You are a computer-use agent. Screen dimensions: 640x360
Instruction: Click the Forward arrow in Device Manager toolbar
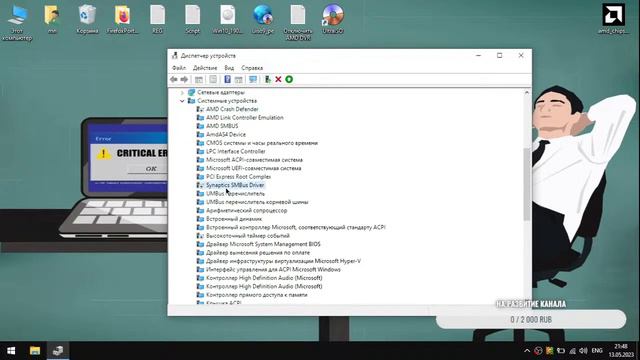click(184, 79)
